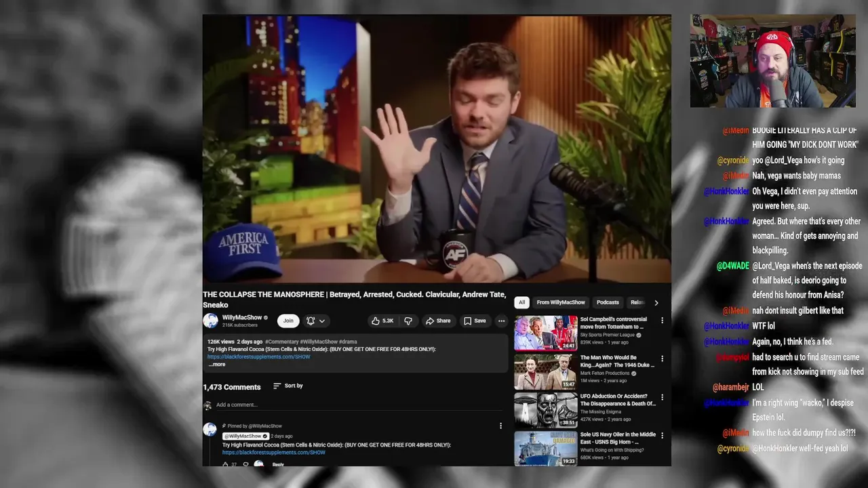Select the 'From WillyMacShow' filter chip
The height and width of the screenshot is (488, 868).
click(561, 302)
